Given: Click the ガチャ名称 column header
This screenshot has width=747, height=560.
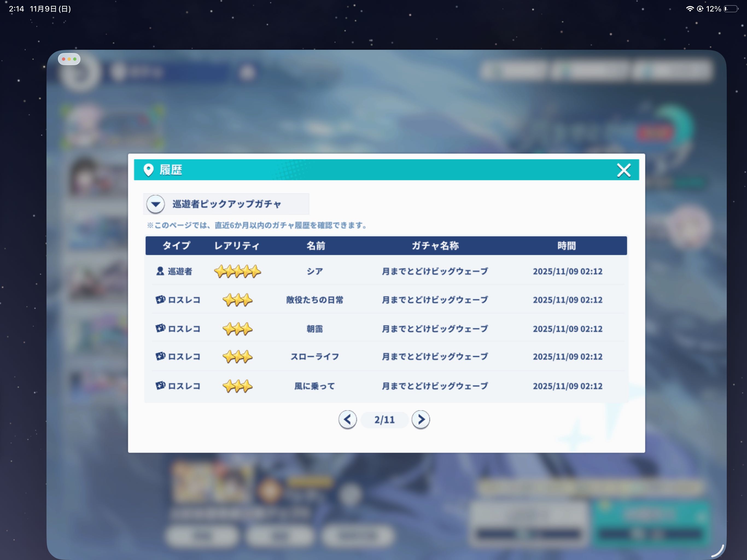Looking at the screenshot, I should coord(435,246).
